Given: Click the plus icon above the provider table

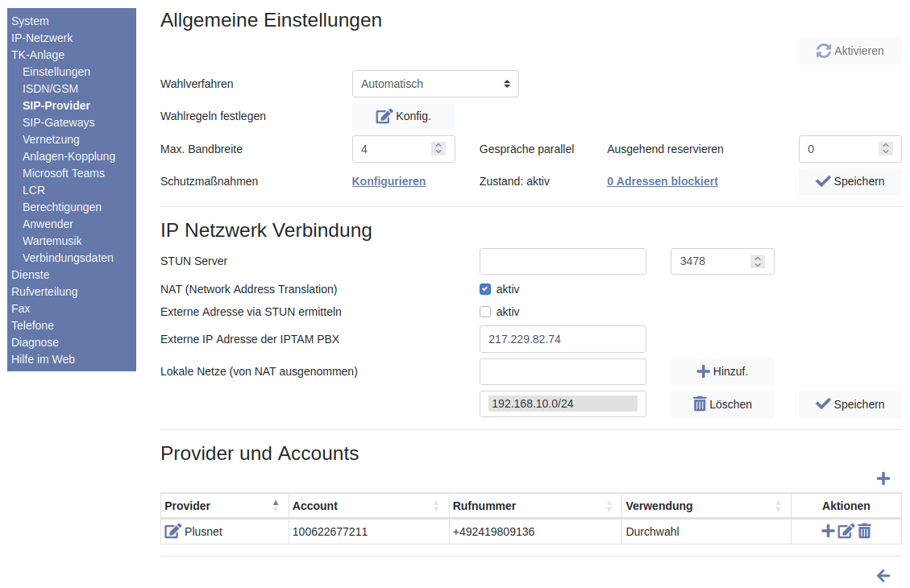Looking at the screenshot, I should (x=883, y=478).
